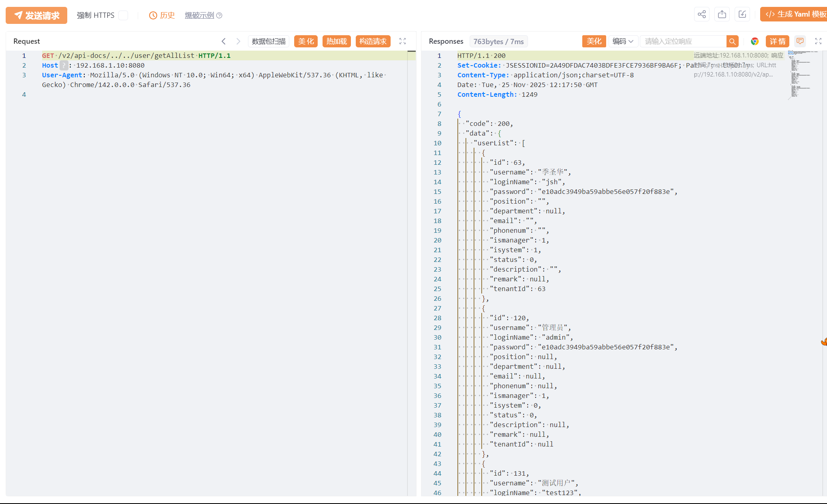Click the import icon in top toolbar

pos(742,15)
